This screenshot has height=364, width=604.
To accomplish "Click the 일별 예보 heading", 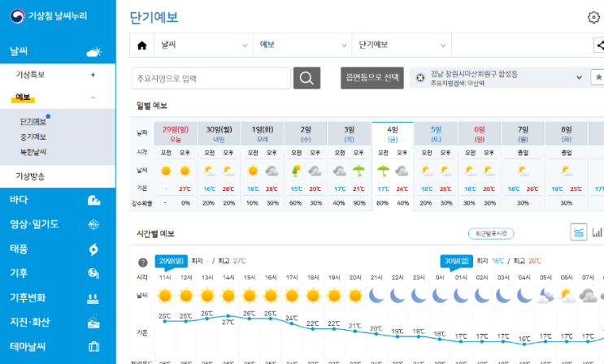I will coord(152,106).
